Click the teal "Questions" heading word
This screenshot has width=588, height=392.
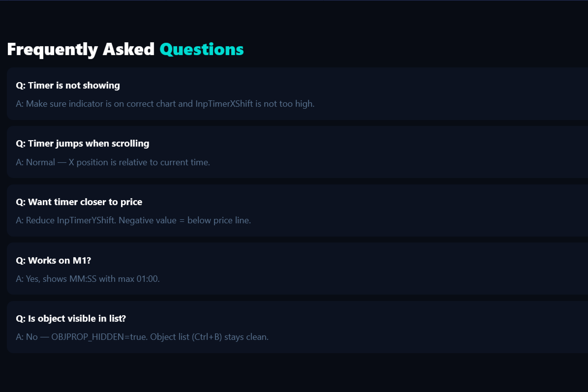pos(202,50)
